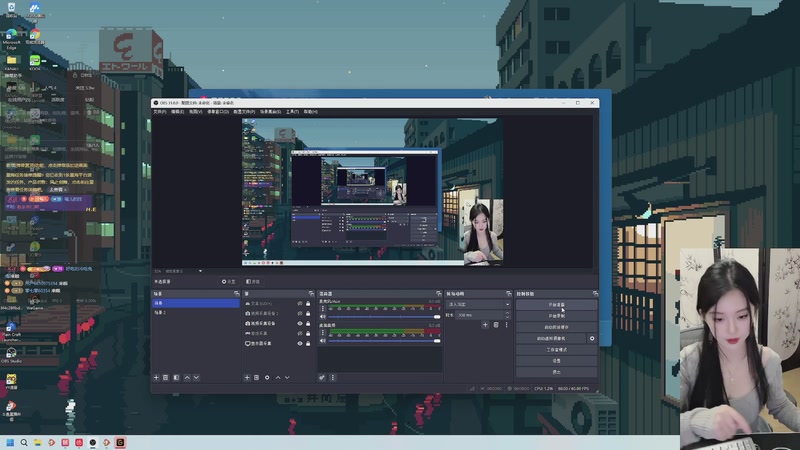Toggle lock on Game Capture source

(308, 333)
